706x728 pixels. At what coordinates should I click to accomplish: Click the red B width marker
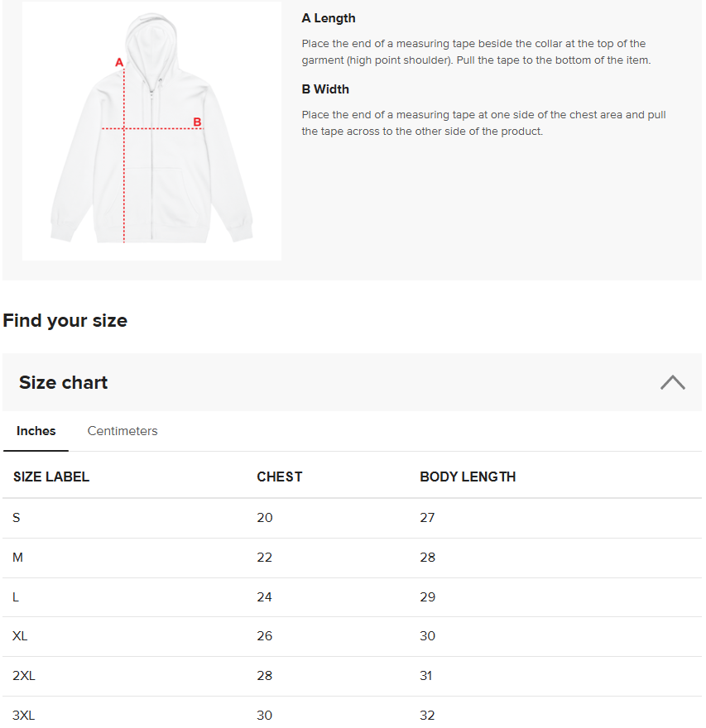click(197, 122)
